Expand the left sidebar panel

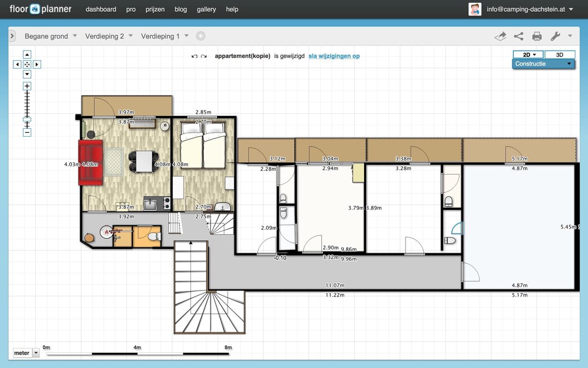pyautogui.click(x=12, y=36)
